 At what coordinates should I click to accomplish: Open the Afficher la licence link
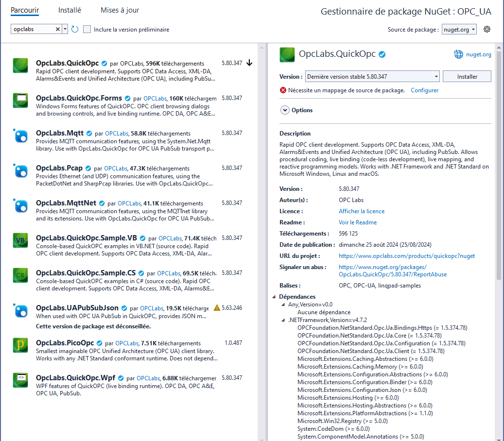pyautogui.click(x=361, y=211)
